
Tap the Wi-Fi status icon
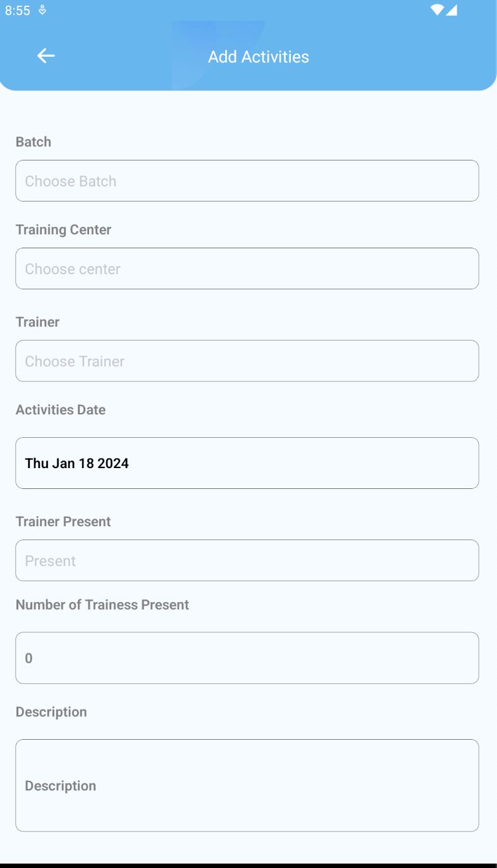(x=437, y=10)
